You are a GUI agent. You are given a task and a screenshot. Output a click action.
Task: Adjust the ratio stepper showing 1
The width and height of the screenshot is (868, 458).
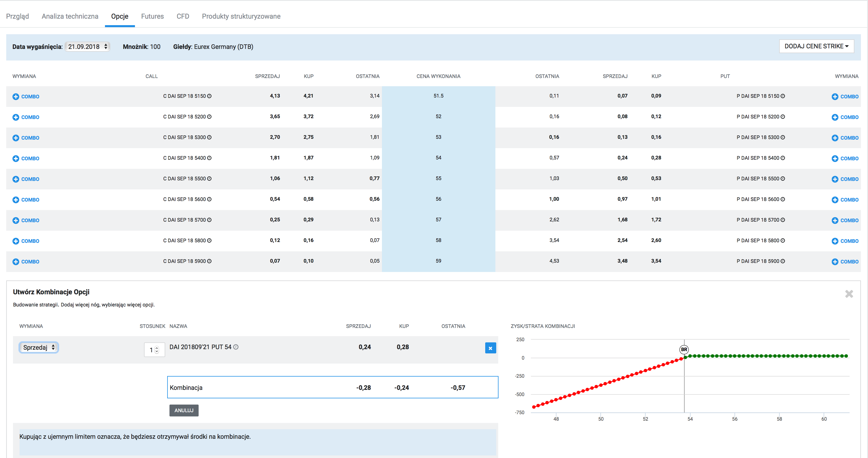coord(157,350)
